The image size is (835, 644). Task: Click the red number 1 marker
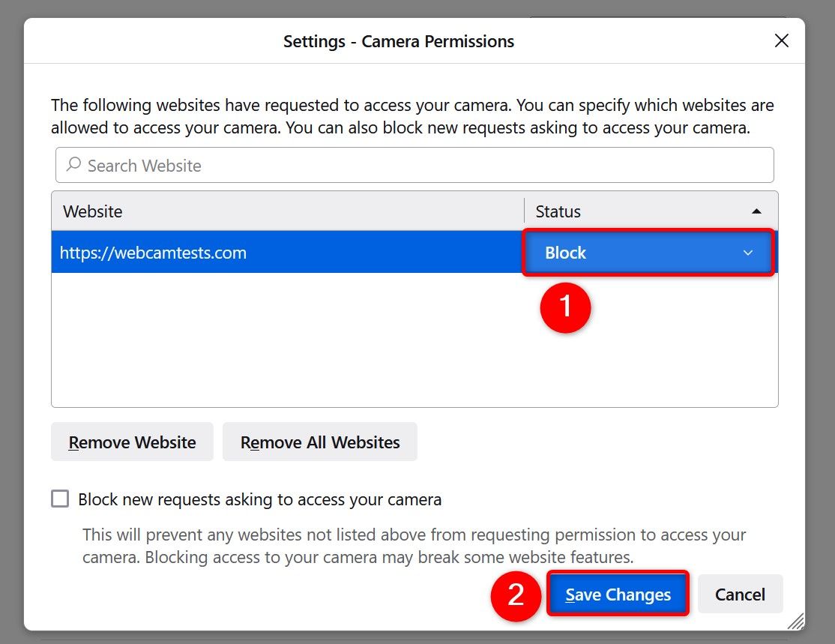(566, 307)
